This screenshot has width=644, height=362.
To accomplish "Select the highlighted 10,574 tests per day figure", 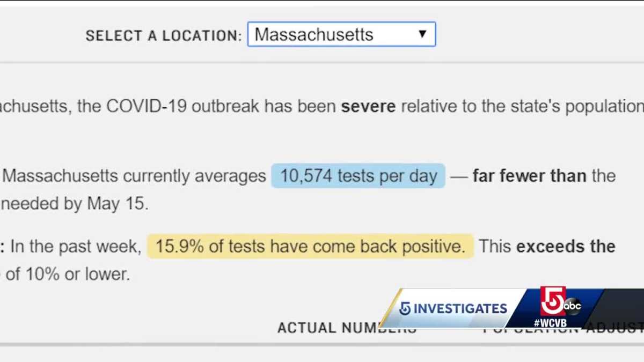I will click(x=358, y=176).
